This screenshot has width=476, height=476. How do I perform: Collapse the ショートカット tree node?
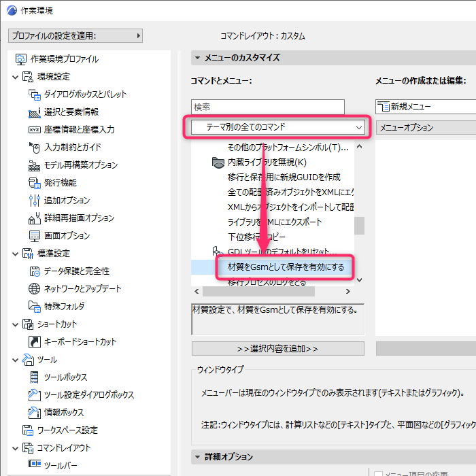[x=15, y=324]
